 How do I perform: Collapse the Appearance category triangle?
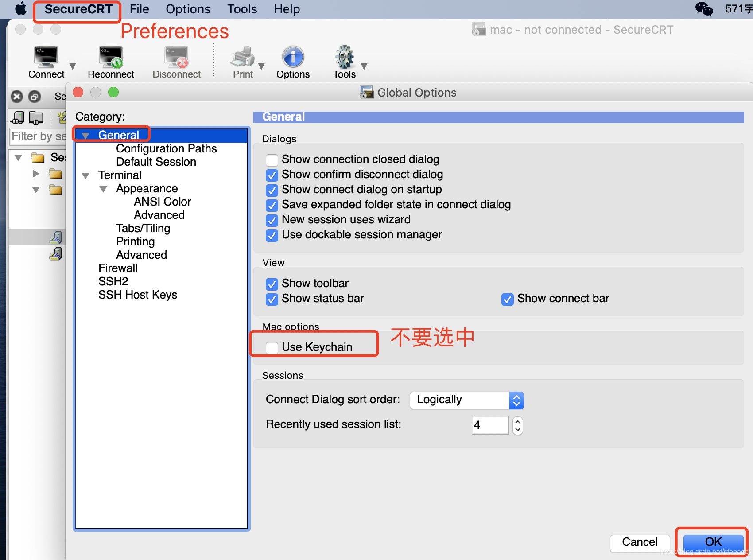tap(103, 189)
